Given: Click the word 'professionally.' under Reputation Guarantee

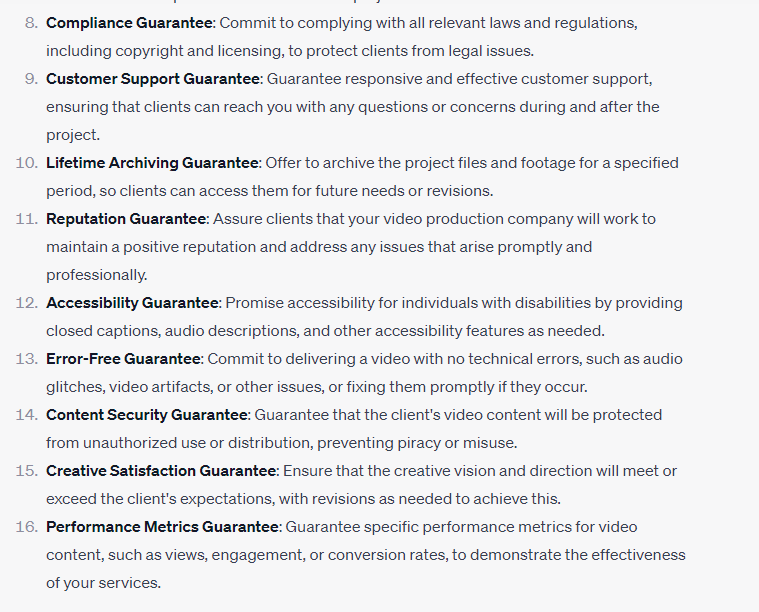Looking at the screenshot, I should pyautogui.click(x=96, y=274).
